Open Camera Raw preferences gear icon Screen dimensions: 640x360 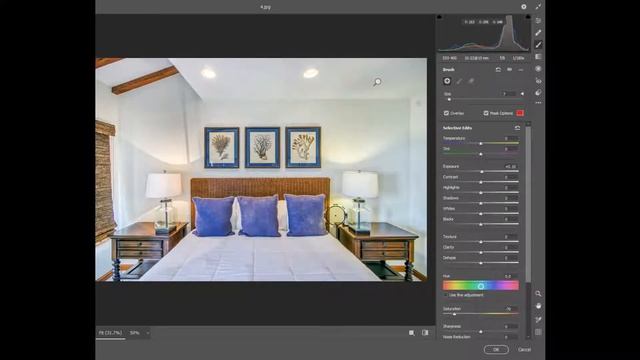click(524, 7)
